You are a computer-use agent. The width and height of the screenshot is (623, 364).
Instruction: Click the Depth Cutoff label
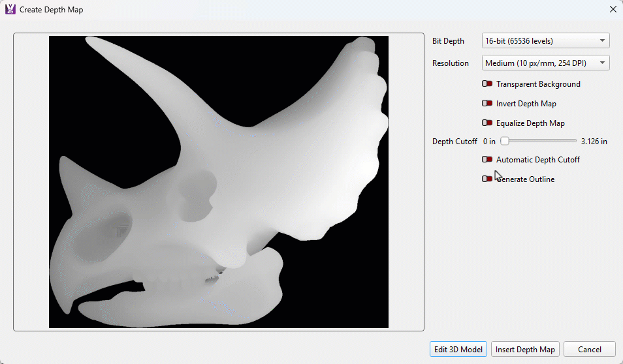coord(455,142)
